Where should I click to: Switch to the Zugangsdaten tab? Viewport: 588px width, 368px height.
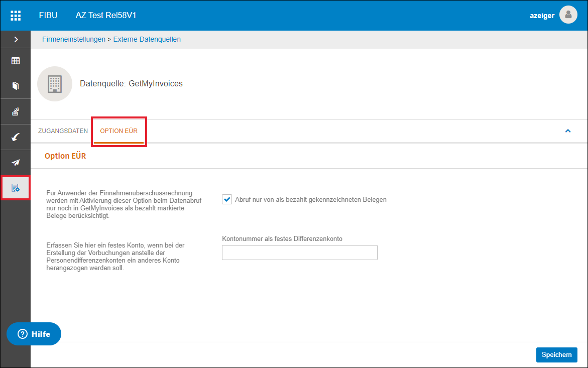click(x=63, y=131)
